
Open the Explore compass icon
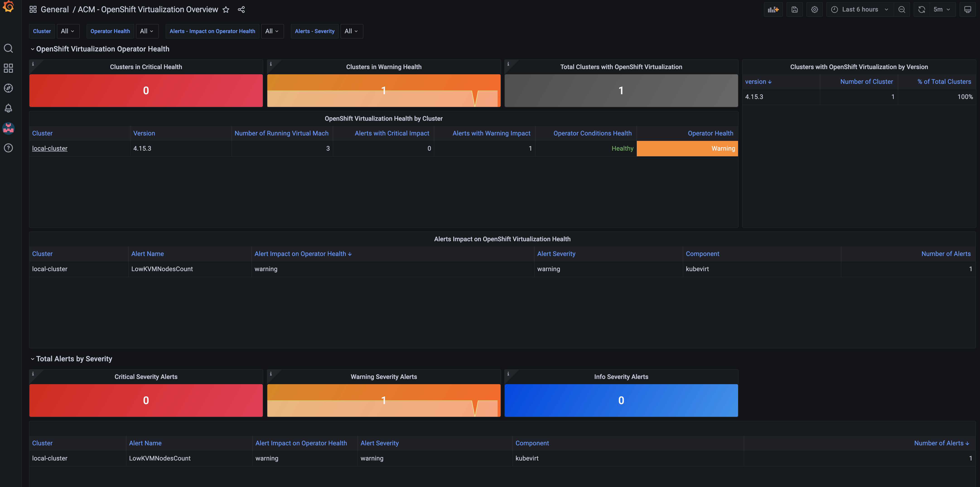click(8, 88)
